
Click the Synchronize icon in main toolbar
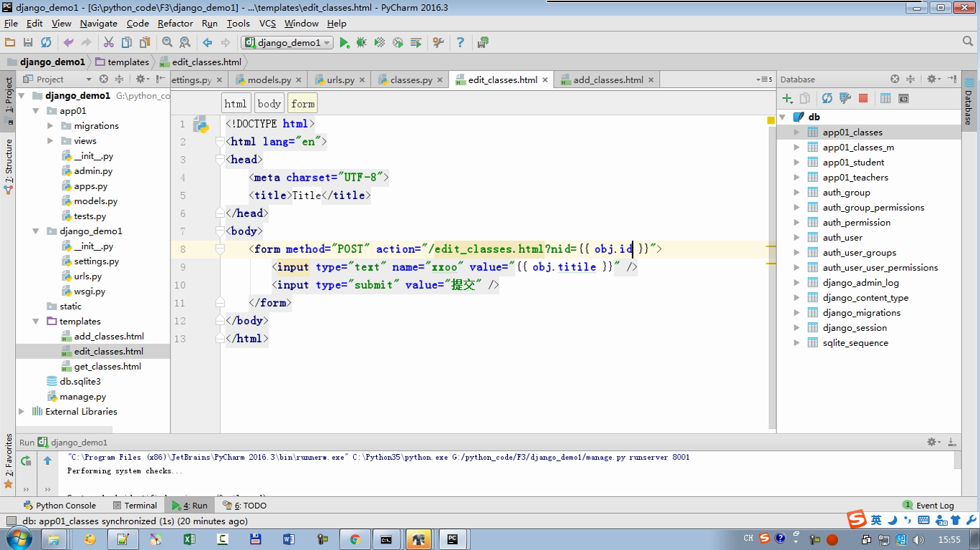click(46, 43)
